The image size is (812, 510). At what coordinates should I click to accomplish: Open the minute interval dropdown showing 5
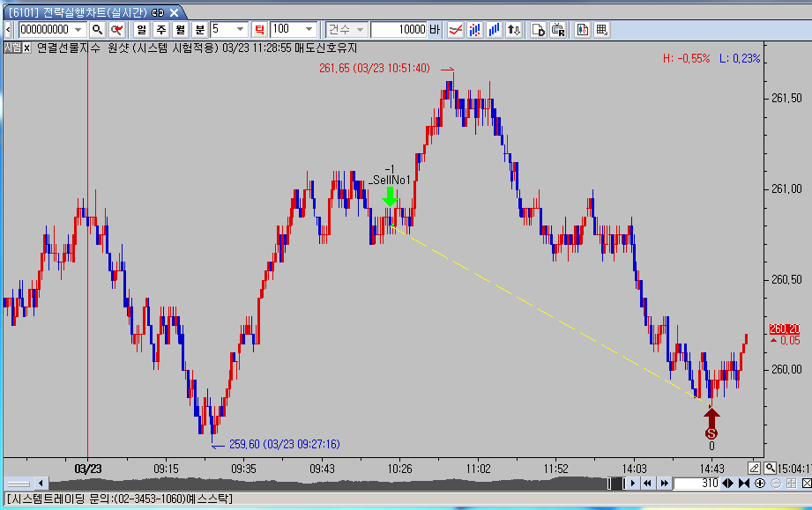[x=241, y=30]
